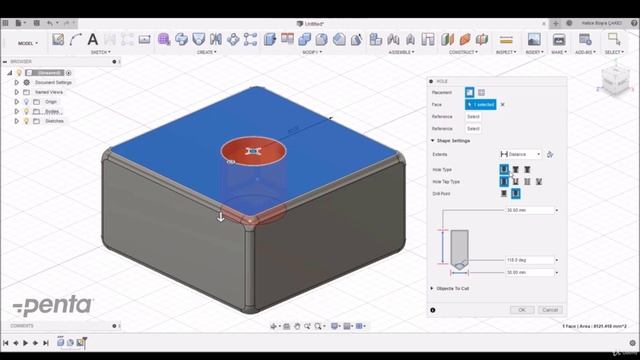Open hole depth value dropdown arrow
640x360 pixels.
557,210
